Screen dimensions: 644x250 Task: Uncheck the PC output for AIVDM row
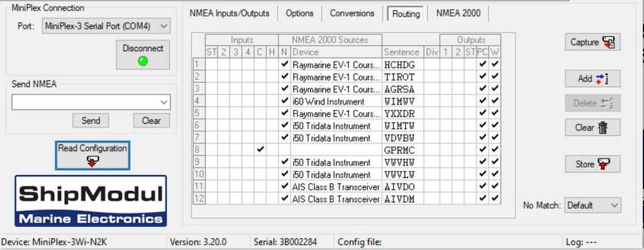[x=483, y=198]
